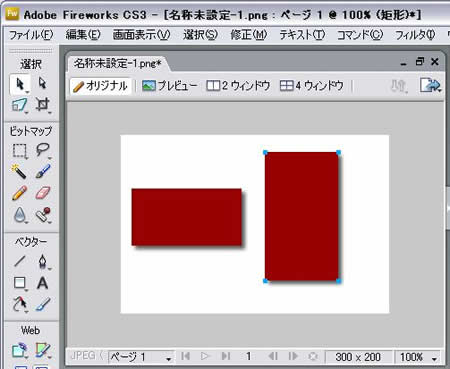Activate the Text tool
The height and width of the screenshot is (369, 450).
[42, 283]
